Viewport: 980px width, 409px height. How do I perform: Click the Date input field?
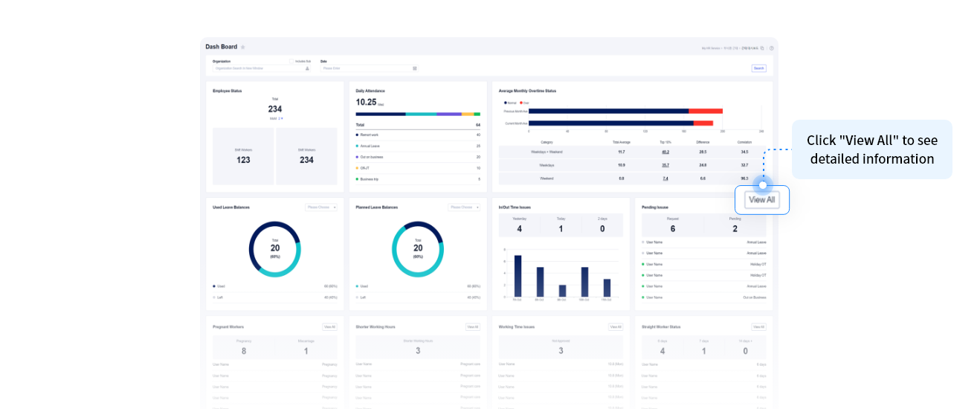[364, 68]
